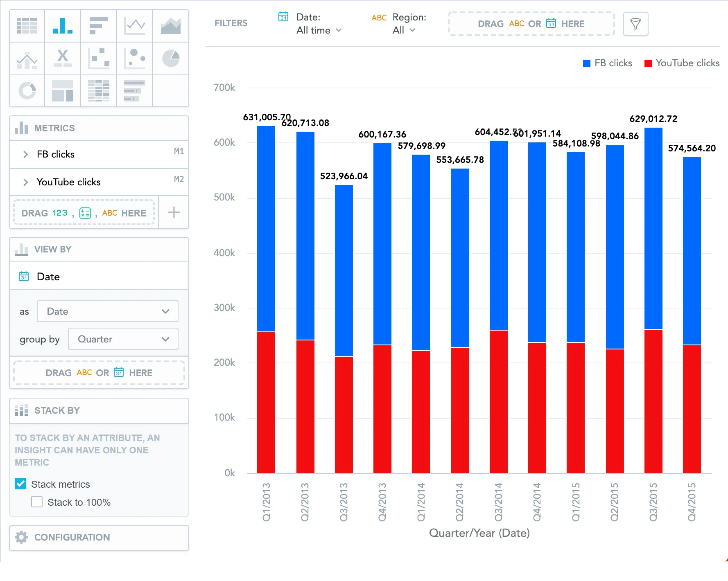Choose the line chart visualization

[x=134, y=26]
